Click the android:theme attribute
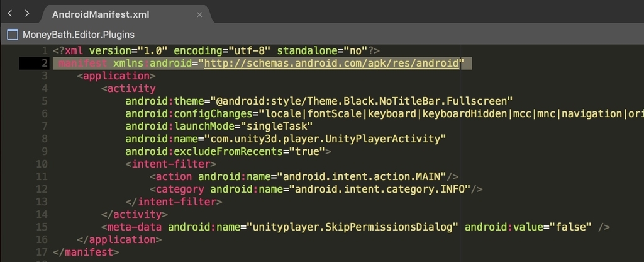The height and width of the screenshot is (262, 644). point(165,101)
